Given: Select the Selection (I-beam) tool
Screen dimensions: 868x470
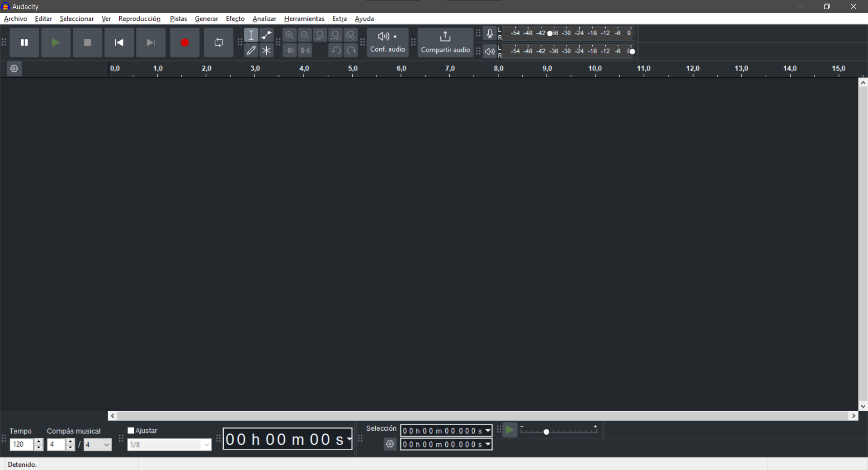Looking at the screenshot, I should 251,35.
